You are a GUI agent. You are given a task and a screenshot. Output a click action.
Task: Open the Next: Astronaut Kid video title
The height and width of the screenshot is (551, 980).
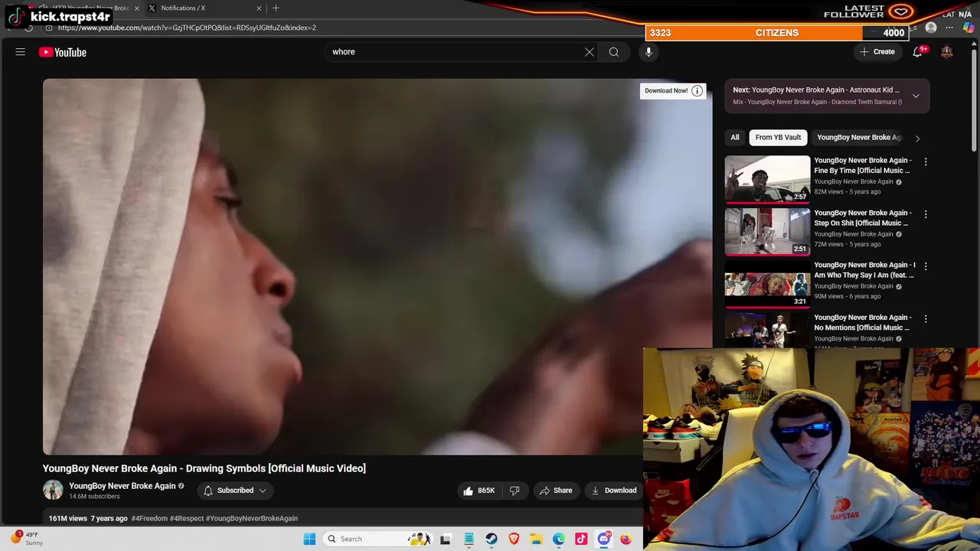pos(816,90)
